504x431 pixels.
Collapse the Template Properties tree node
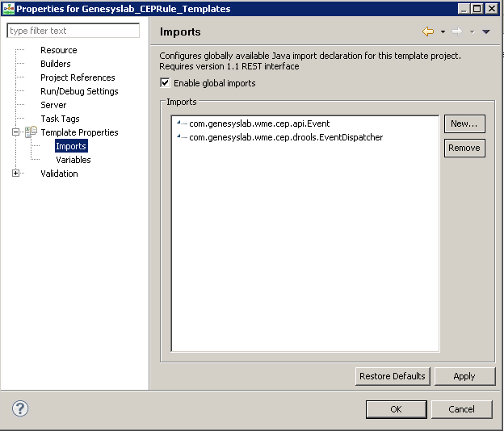click(15, 132)
